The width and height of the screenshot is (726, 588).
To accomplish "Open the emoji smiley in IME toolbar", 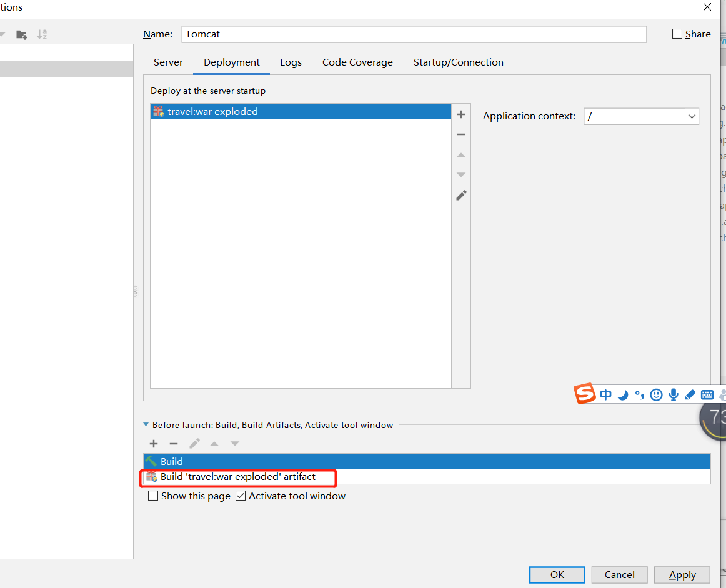I will 656,394.
